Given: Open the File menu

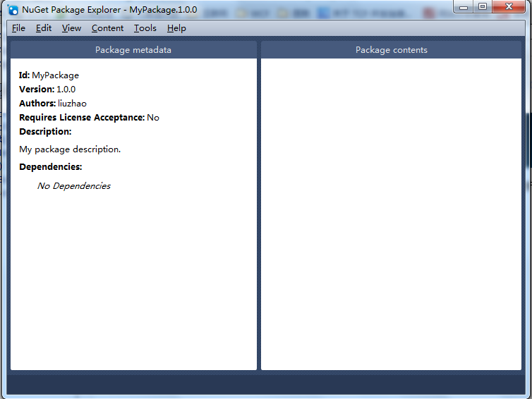Looking at the screenshot, I should click(18, 28).
